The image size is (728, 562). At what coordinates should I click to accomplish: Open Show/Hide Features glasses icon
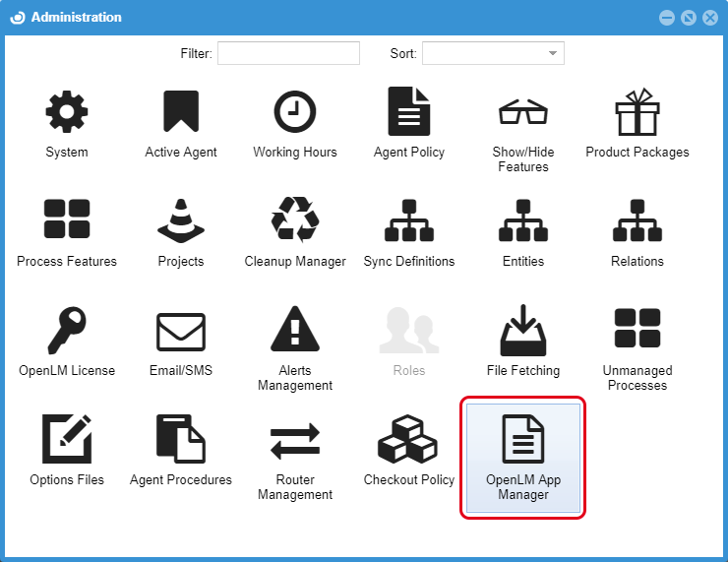pos(523,112)
